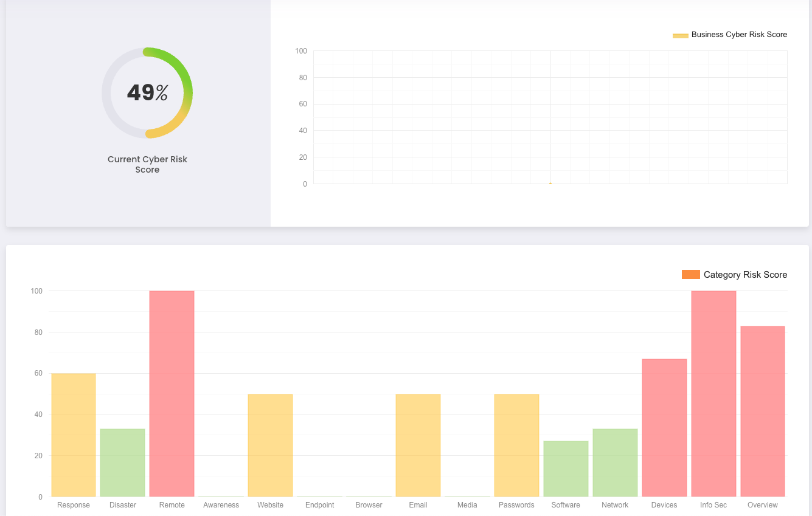Click the Passwords category bar
The height and width of the screenshot is (516, 812).
516,445
